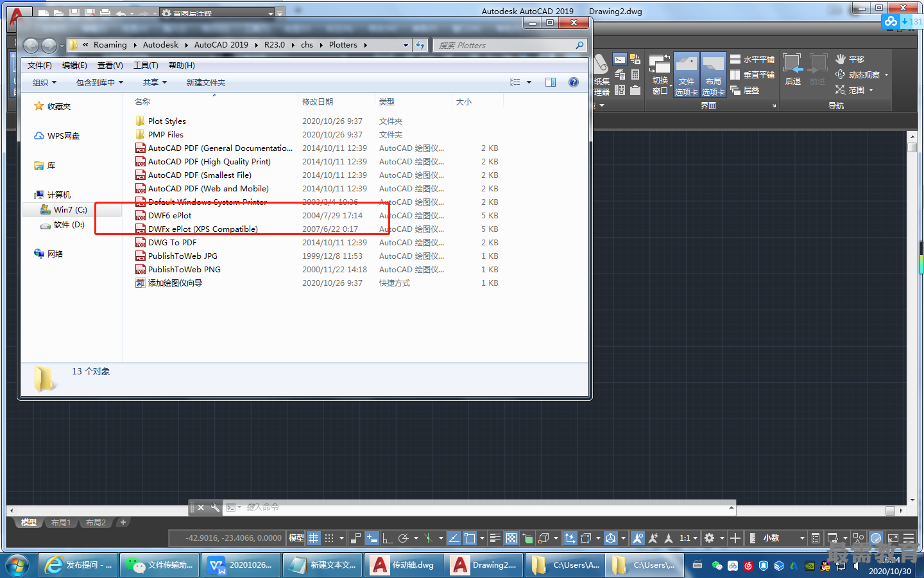
Task: Toggle object snap square icon in status bar
Action: [x=470, y=538]
